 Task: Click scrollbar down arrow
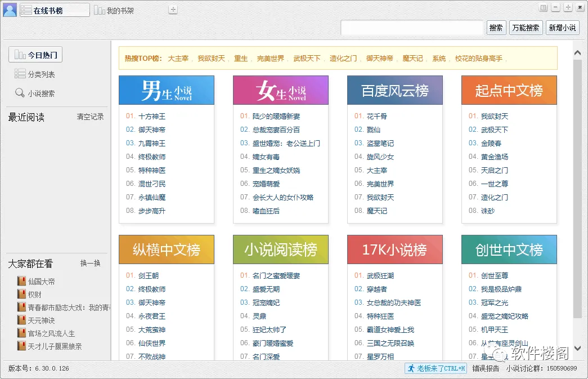(577, 348)
